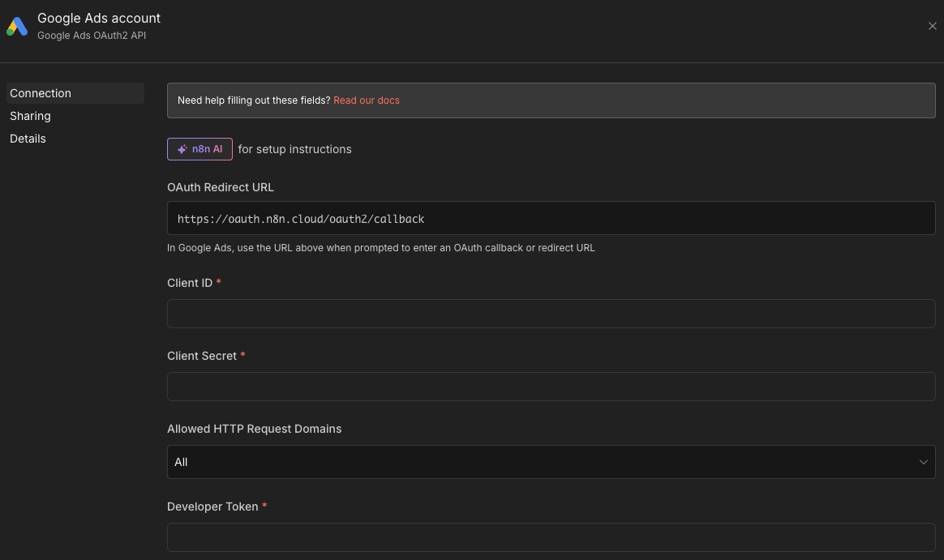The image size is (944, 560).
Task: Click the n8n AI sparkle icon
Action: 182,149
